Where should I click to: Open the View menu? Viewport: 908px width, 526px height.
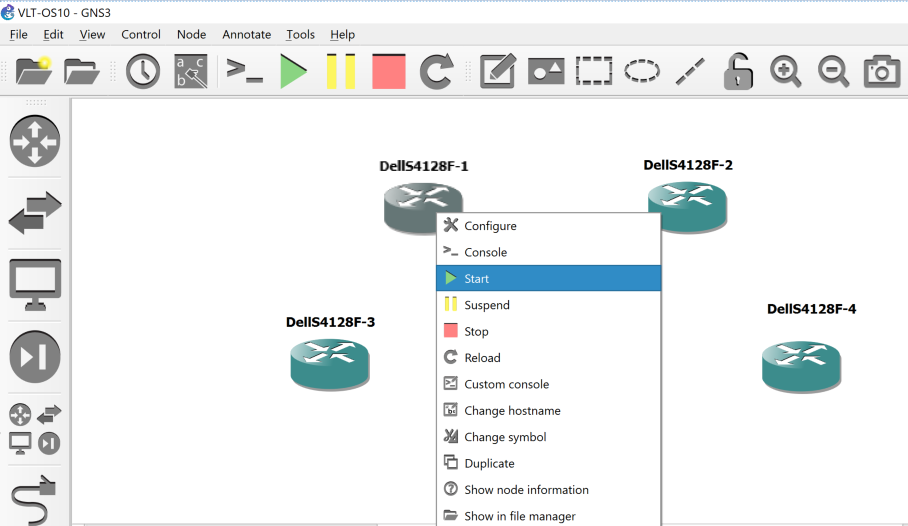(x=92, y=35)
